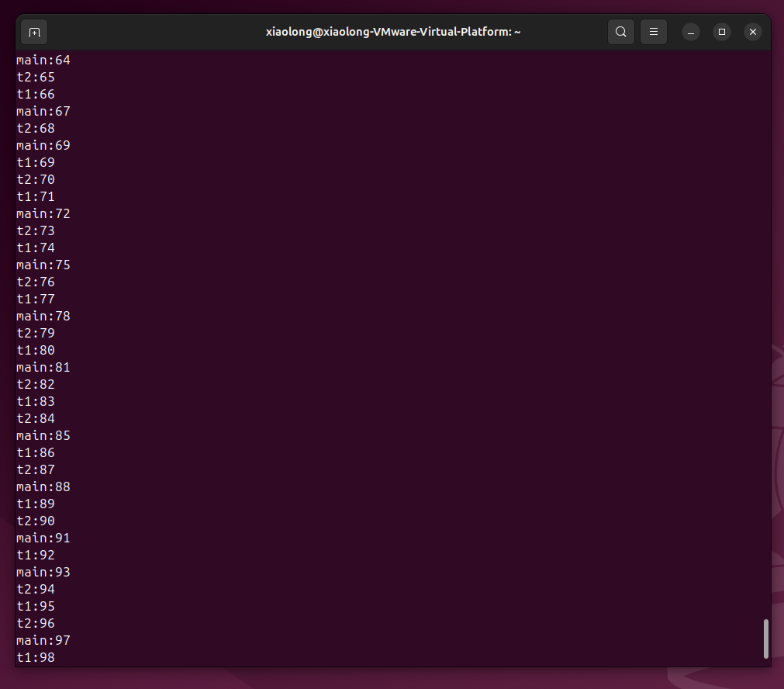Screen dimensions: 784x689
Task: Click the line "t1:74"
Action: [x=36, y=248]
